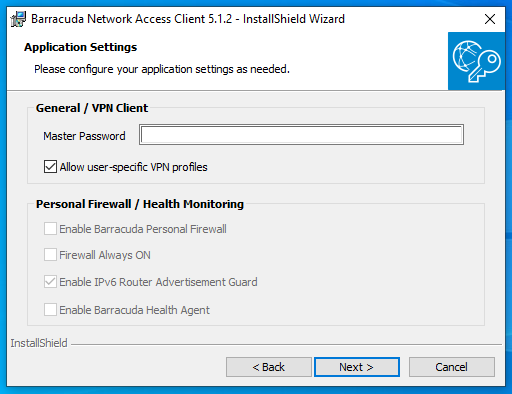
Task: Click the Master Password label
Action: click(84, 136)
